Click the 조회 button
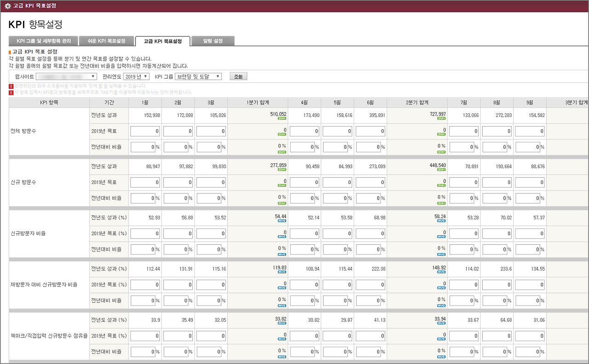 [238, 76]
